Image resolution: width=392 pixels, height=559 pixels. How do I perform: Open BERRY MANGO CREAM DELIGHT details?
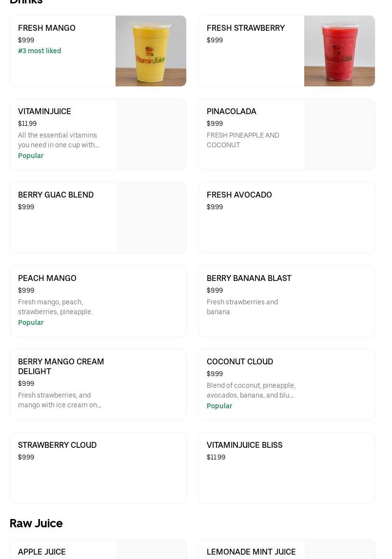(x=61, y=366)
